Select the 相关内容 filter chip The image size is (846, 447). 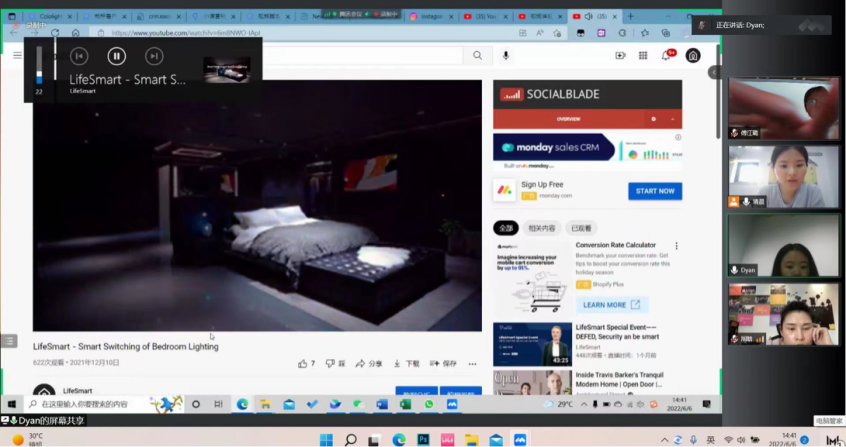pos(542,228)
